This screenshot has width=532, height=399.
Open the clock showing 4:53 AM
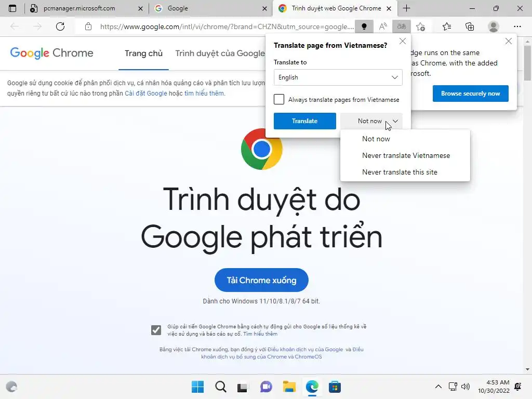[x=494, y=387]
